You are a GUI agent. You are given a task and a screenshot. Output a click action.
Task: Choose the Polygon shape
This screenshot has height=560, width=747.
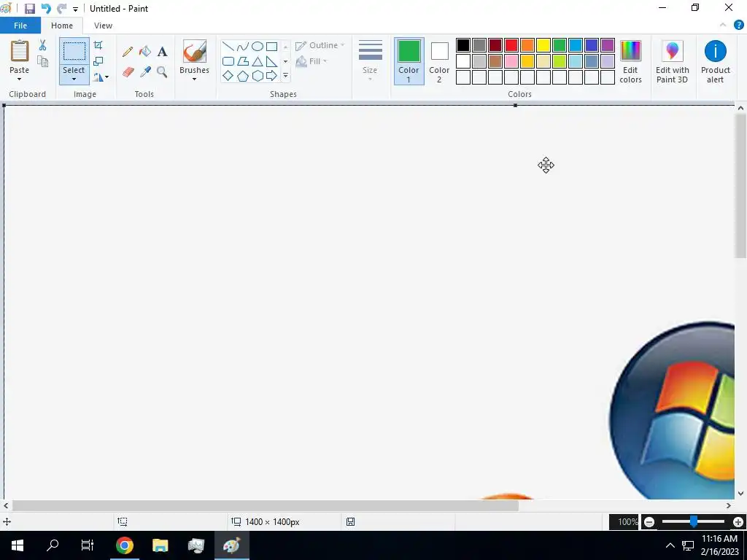pyautogui.click(x=243, y=61)
